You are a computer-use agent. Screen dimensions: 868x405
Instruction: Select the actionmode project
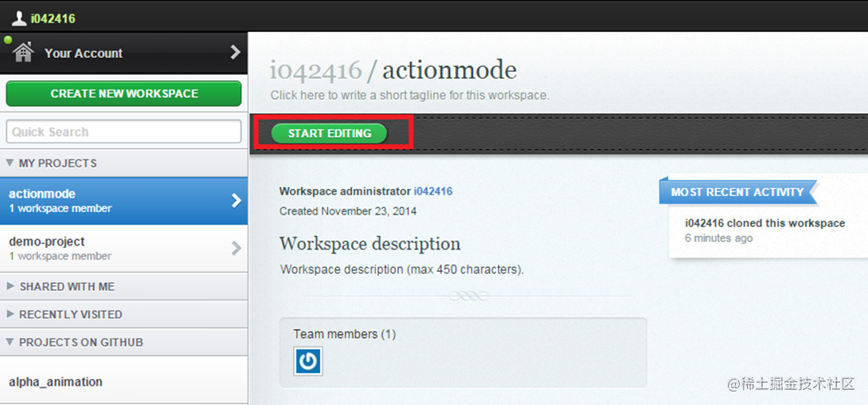(x=124, y=201)
